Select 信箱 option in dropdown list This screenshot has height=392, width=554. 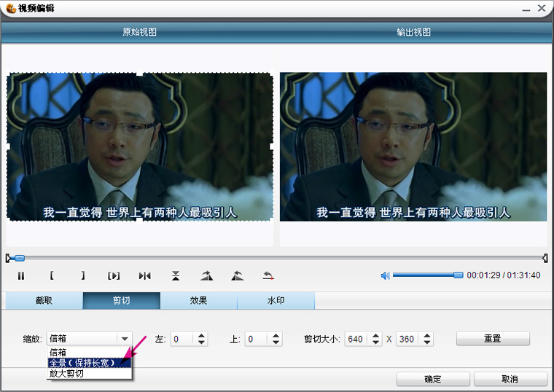(90, 353)
